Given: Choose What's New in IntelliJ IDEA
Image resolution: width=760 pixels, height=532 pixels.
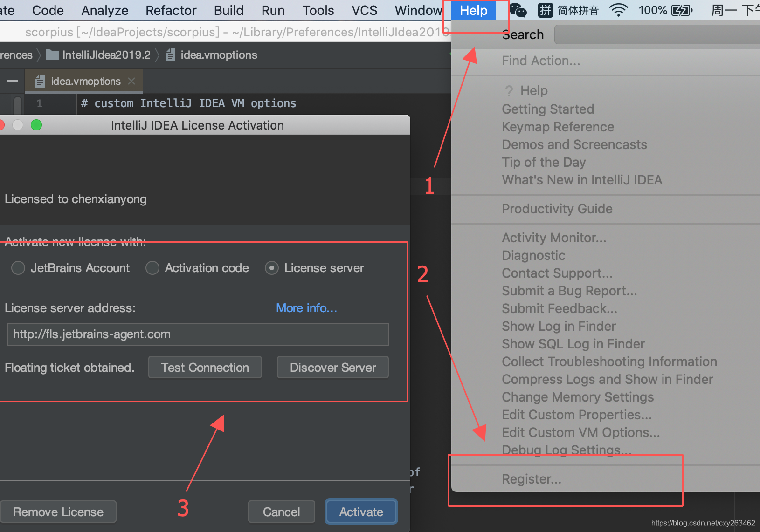Looking at the screenshot, I should click(x=582, y=180).
